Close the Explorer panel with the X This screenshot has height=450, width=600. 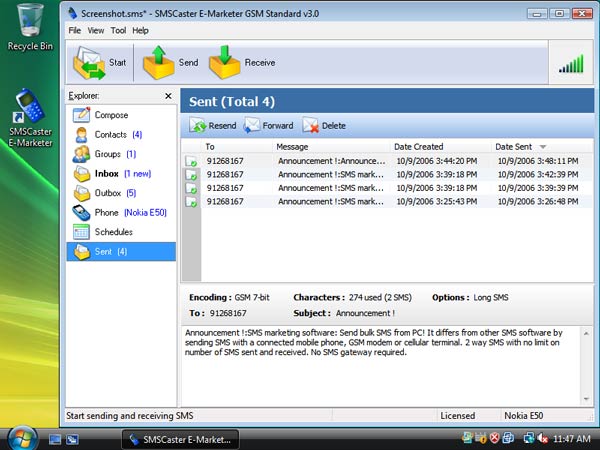167,96
